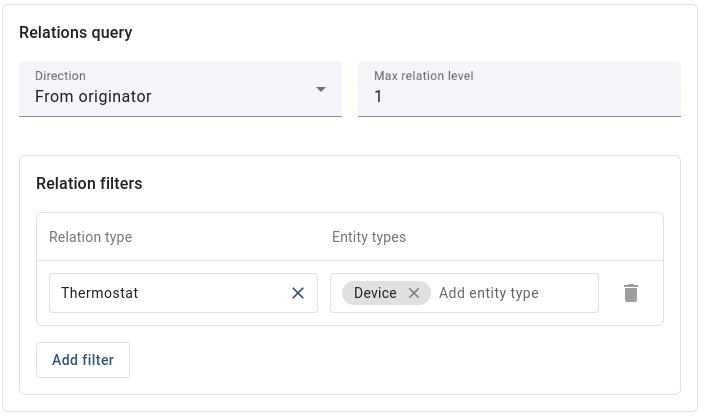Click the Add entity type field
Viewport: 701px width, 416px height.
coord(489,293)
